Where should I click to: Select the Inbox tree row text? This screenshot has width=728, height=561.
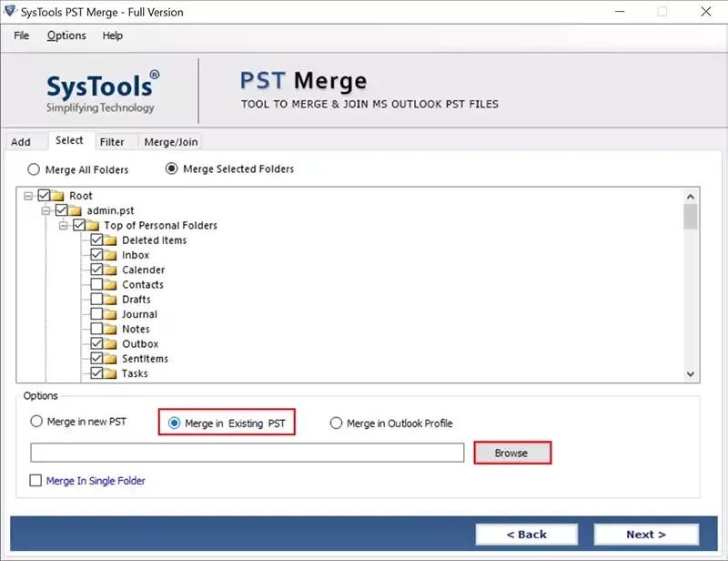(136, 255)
